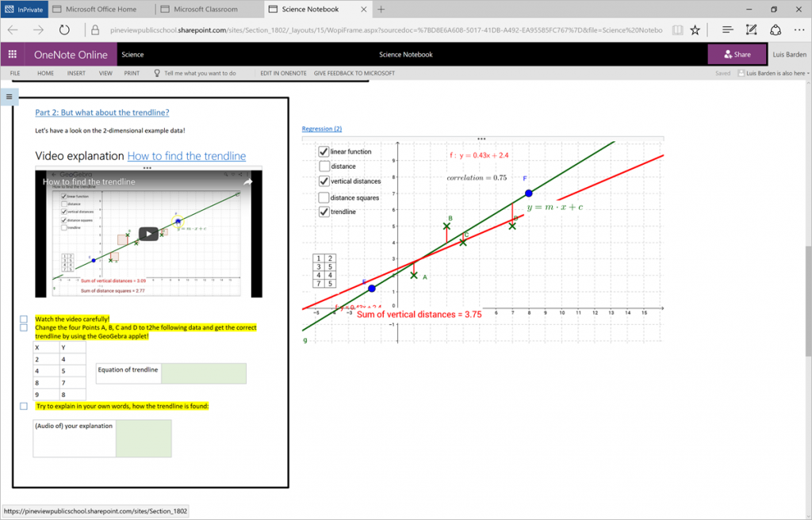This screenshot has height=520, width=812.
Task: Click the Share button
Action: pos(737,55)
